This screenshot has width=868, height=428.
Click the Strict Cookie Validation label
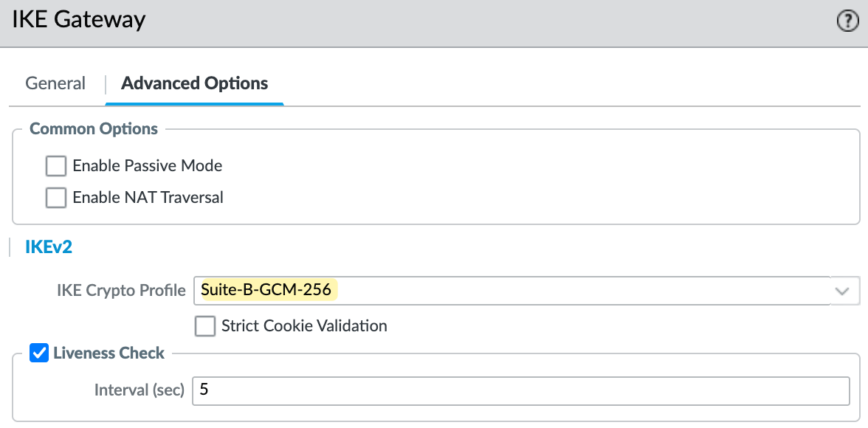click(x=304, y=325)
